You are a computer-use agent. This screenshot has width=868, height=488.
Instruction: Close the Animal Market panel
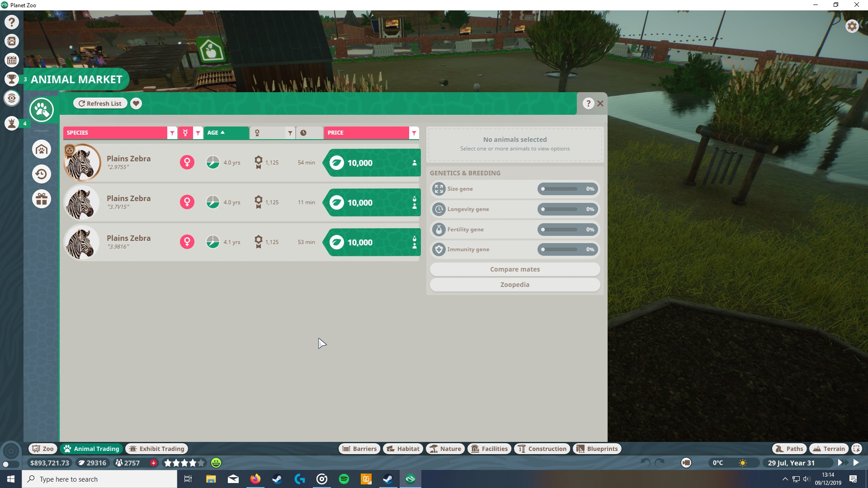pyautogui.click(x=600, y=103)
